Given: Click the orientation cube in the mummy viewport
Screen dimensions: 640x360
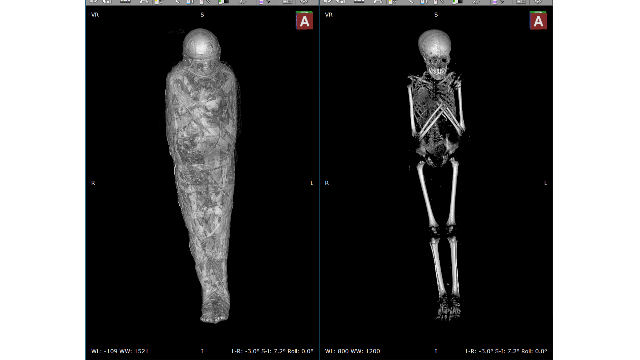Looking at the screenshot, I should 304,20.
